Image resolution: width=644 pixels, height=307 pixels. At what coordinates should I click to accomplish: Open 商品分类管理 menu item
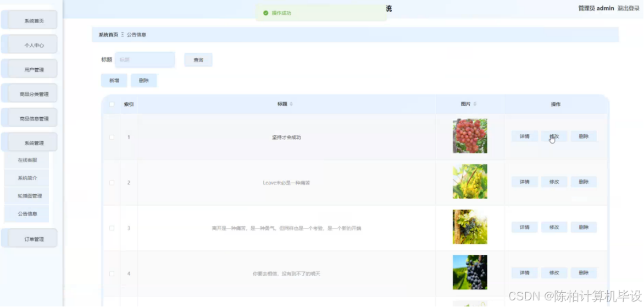point(29,94)
